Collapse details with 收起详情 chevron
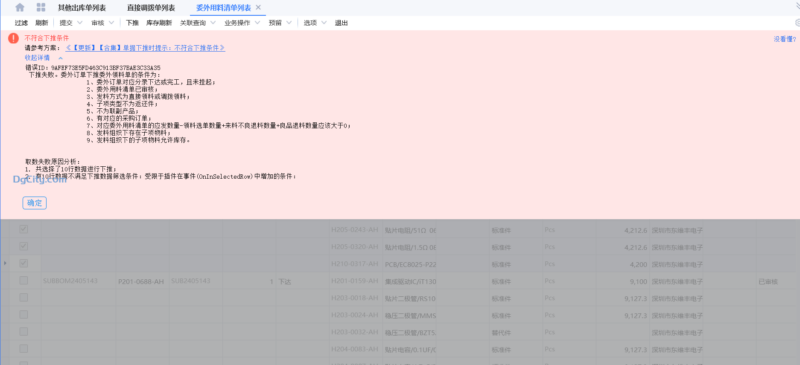 click(61, 58)
